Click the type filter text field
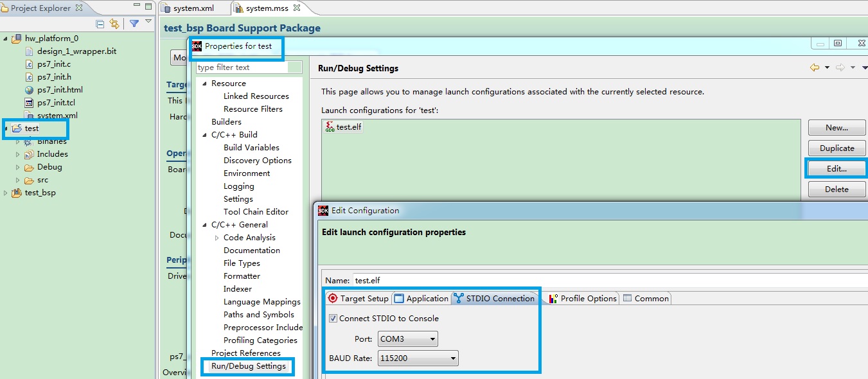The image size is (868, 379). click(x=242, y=67)
